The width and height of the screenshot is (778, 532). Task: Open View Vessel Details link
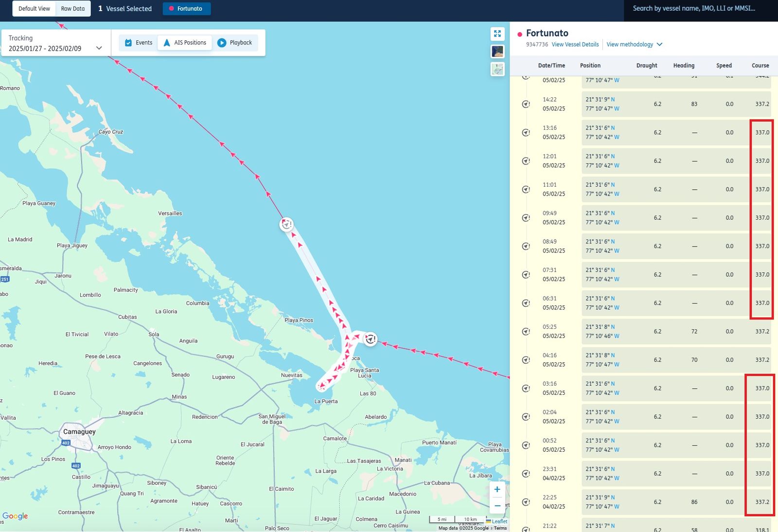click(575, 44)
